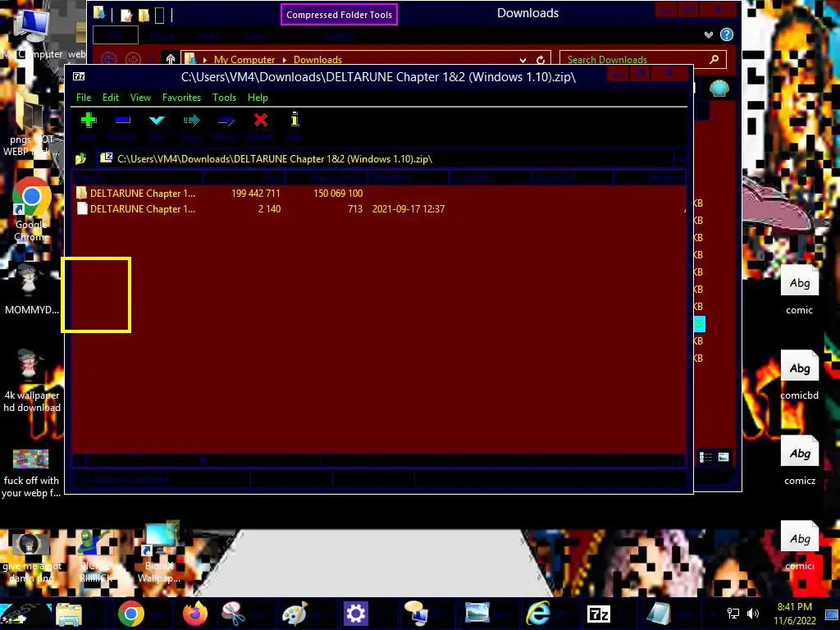Click the refresh button in Explorer address bar
Image resolution: width=840 pixels, height=630 pixels.
541,59
